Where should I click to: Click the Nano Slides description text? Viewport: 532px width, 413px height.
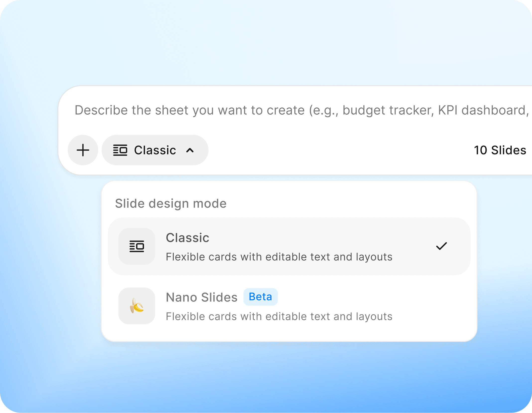[x=279, y=316]
